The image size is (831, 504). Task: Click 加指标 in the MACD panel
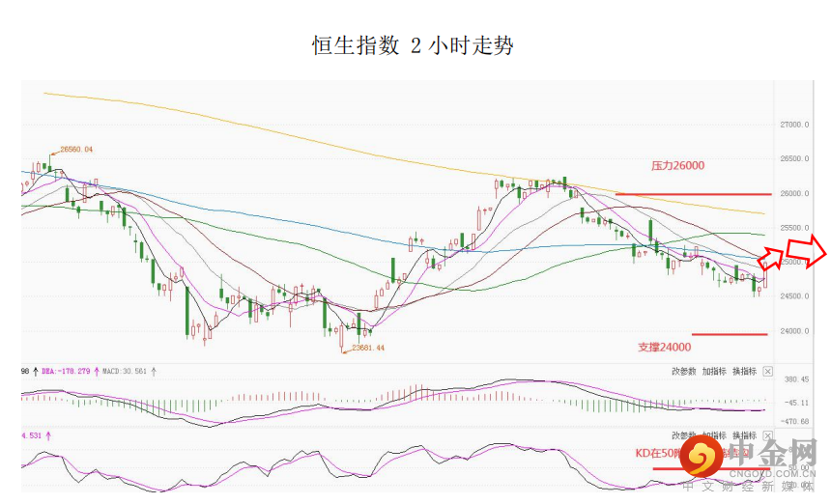pyautogui.click(x=713, y=371)
